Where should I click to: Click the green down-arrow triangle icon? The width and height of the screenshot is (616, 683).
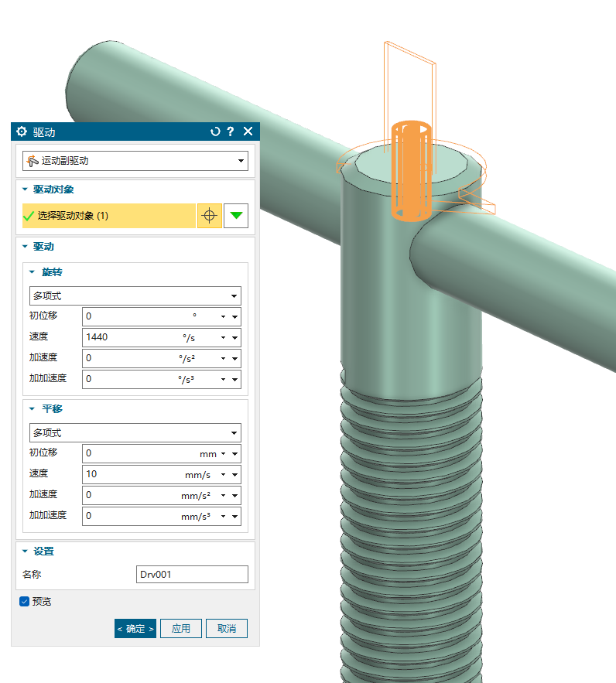click(x=236, y=216)
